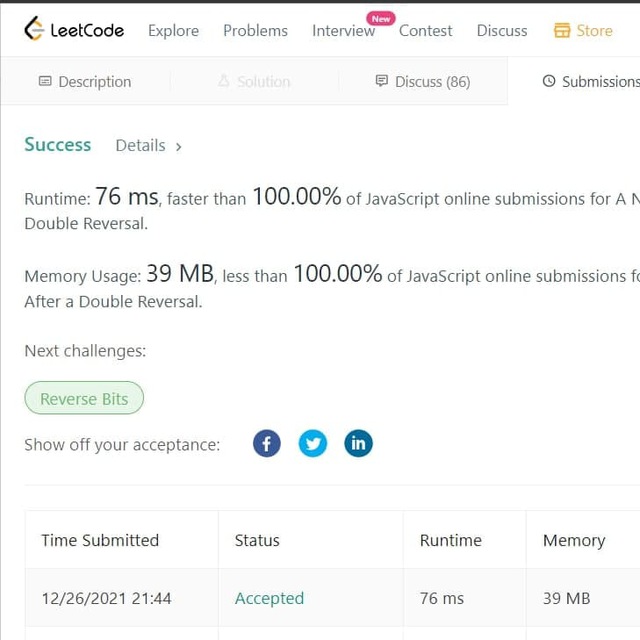
Task: Share acceptance on Twitter
Action: coord(313,443)
